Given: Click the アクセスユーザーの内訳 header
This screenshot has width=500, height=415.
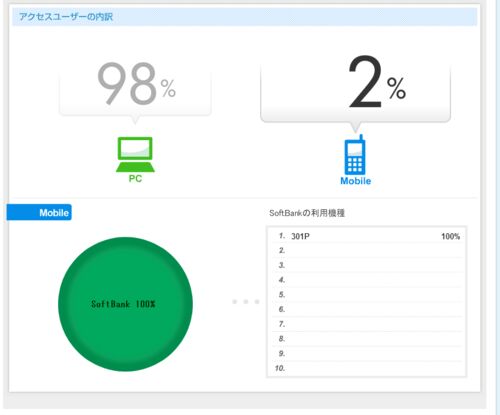Looking at the screenshot, I should pos(66,17).
